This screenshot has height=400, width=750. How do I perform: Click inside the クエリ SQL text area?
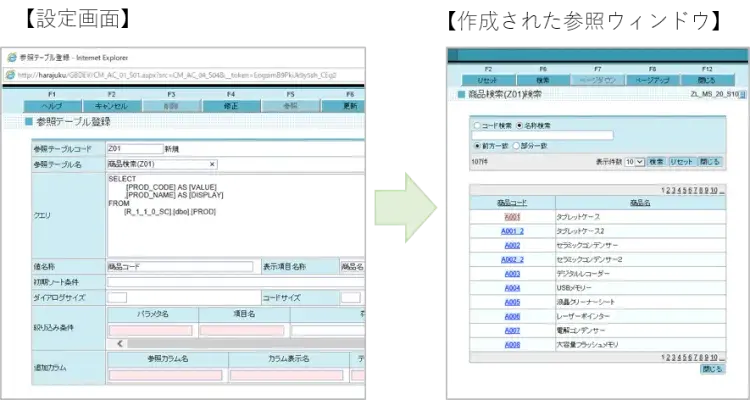[x=235, y=216]
